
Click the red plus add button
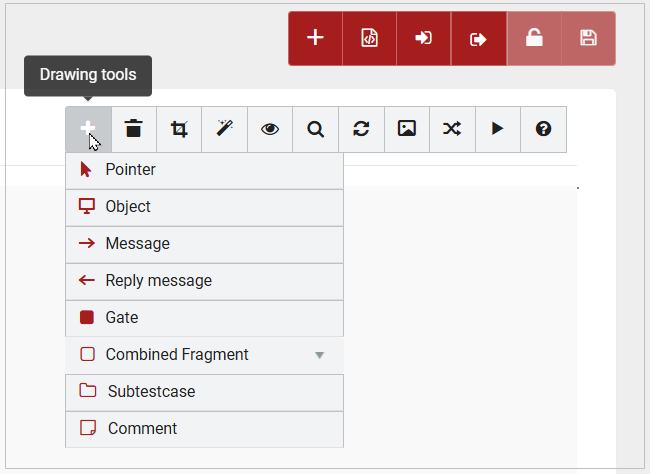315,39
